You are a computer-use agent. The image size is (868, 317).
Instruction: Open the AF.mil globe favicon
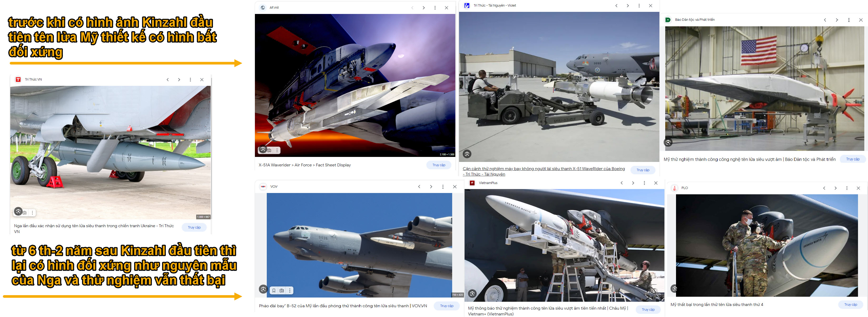263,7
